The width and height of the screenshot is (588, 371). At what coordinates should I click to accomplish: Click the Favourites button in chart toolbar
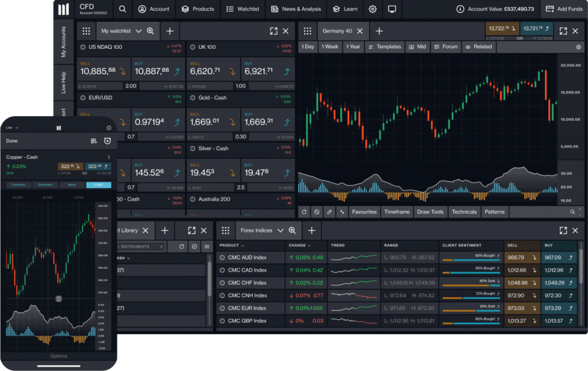tap(364, 212)
